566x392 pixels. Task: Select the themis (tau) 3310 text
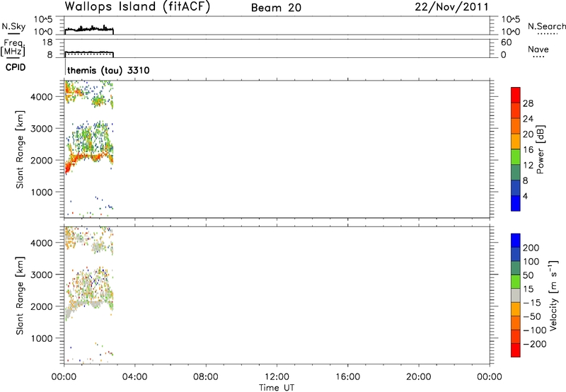108,70
